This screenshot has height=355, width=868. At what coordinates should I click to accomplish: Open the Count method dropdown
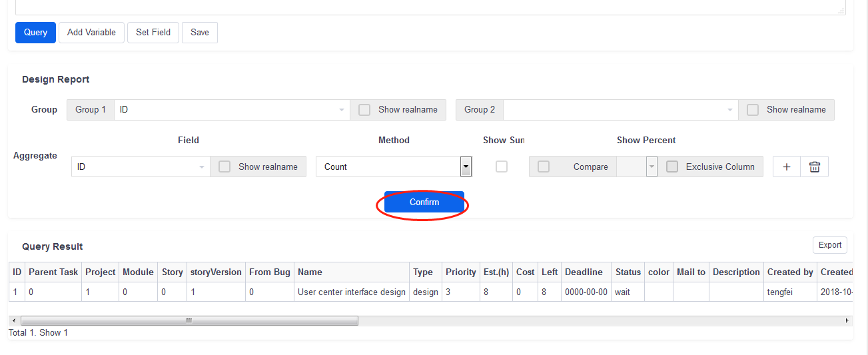(394, 167)
